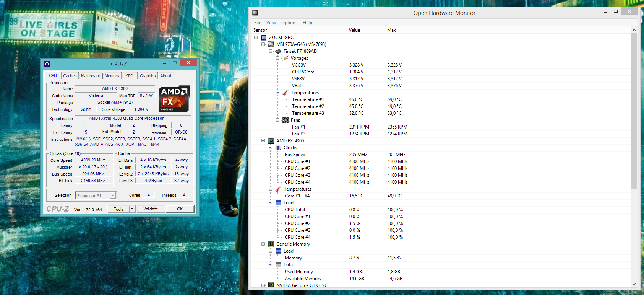This screenshot has height=295, width=644.
Task: Expand the NVIDIA GeForce GTX 650 node
Action: [x=263, y=285]
